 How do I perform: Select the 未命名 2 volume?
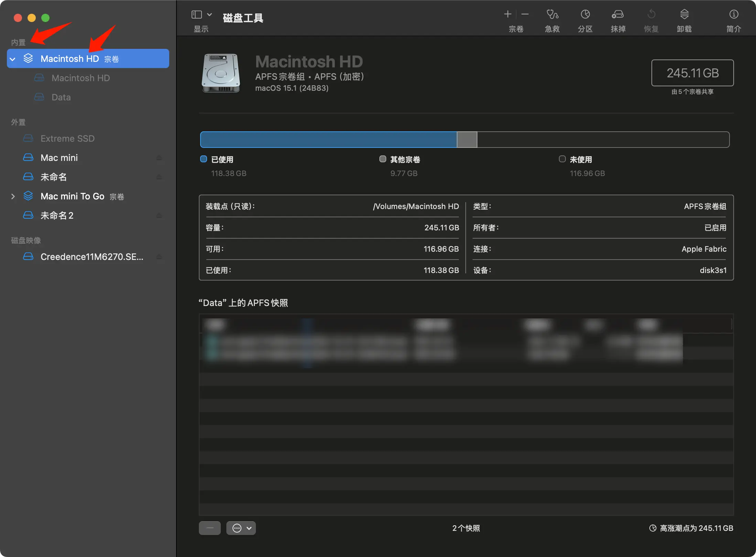pyautogui.click(x=57, y=216)
